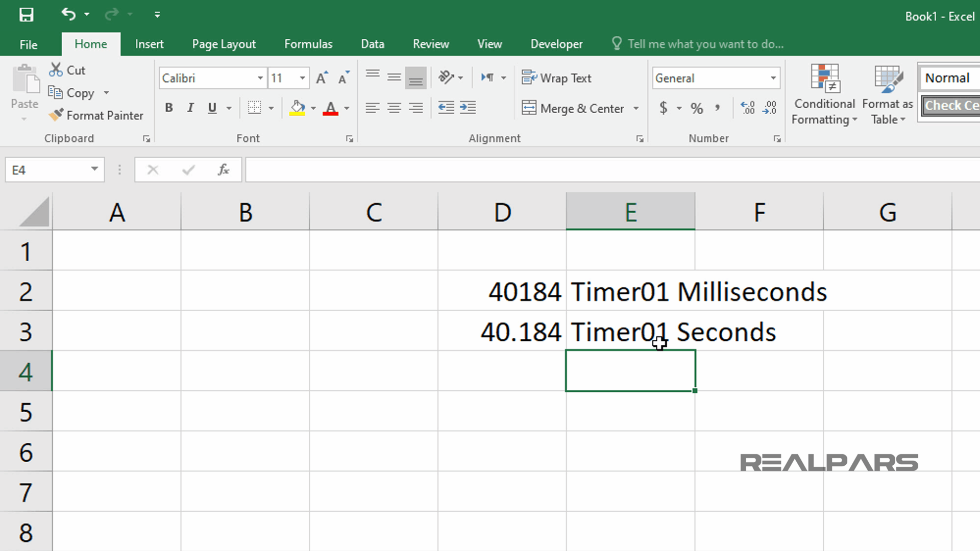Click the Decrease Decimal icon
This screenshot has width=980, height=551.
tap(771, 108)
